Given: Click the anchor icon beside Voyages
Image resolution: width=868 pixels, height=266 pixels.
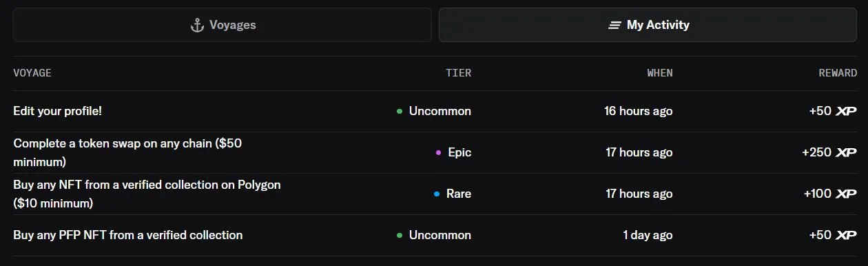Looking at the screenshot, I should pyautogui.click(x=197, y=25).
